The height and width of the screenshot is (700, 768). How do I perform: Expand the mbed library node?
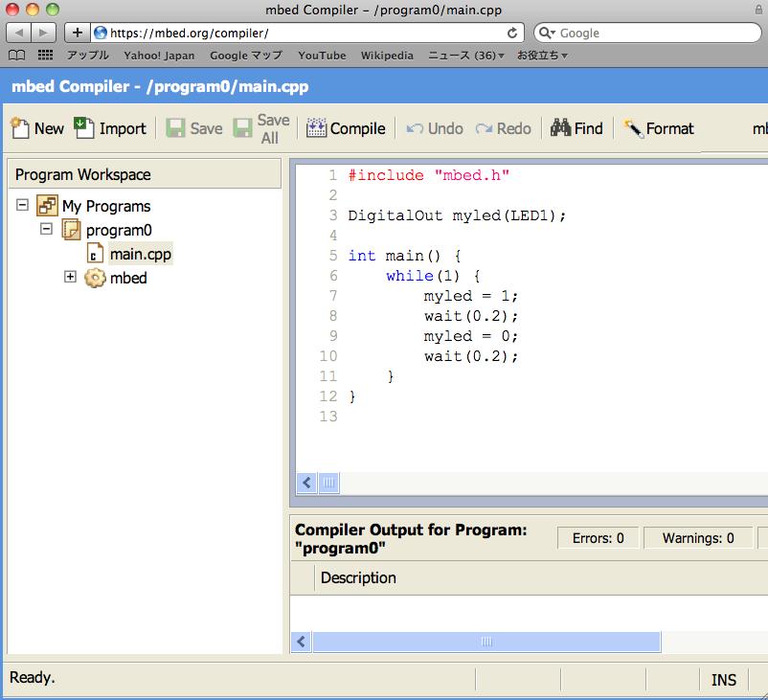pyautogui.click(x=70, y=278)
